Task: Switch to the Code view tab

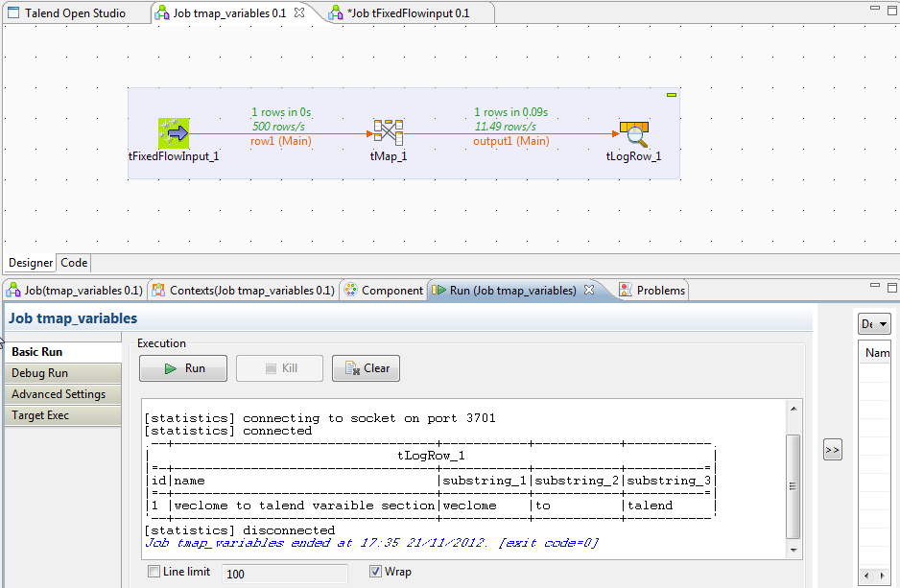Action: (74, 263)
